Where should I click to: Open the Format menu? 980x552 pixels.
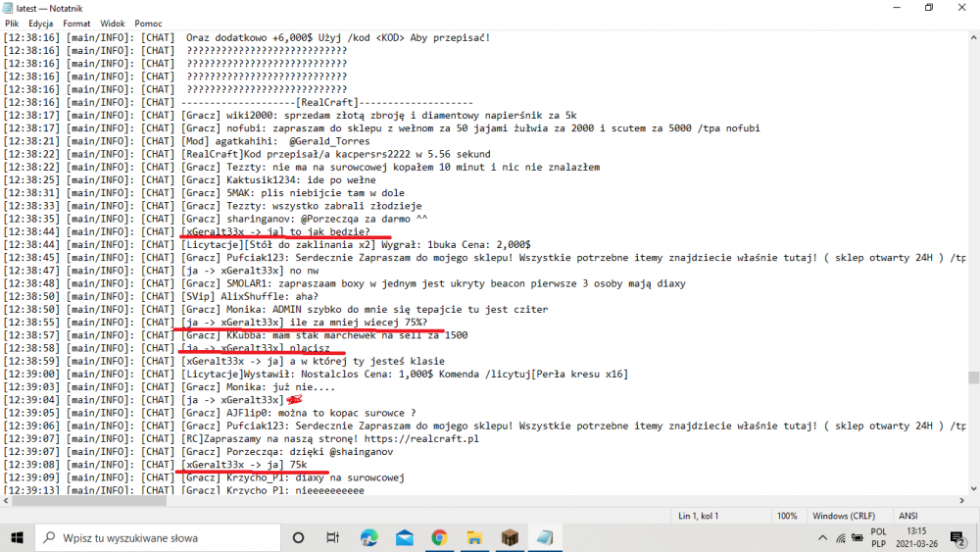[76, 23]
